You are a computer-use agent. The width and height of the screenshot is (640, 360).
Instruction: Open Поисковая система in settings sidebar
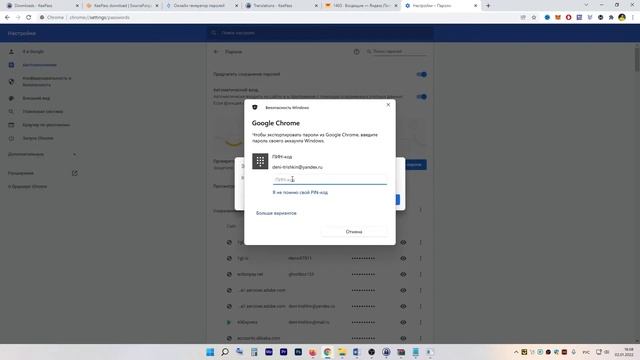[x=42, y=111]
